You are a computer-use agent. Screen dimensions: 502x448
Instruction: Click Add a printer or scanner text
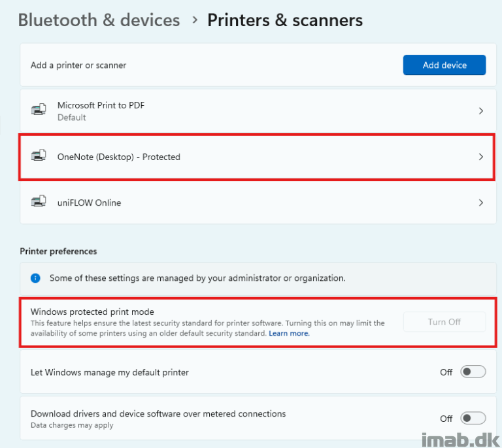coord(78,65)
